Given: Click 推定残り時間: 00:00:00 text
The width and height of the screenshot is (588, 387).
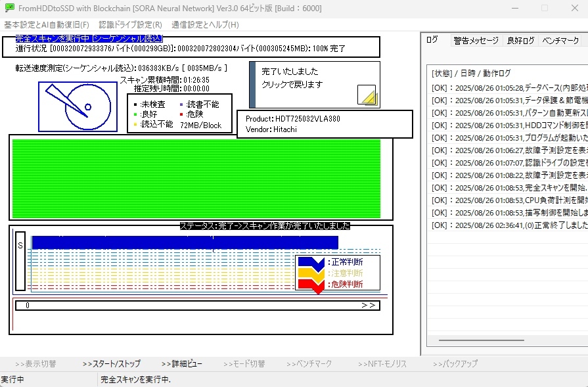Looking at the screenshot, I should point(171,89).
